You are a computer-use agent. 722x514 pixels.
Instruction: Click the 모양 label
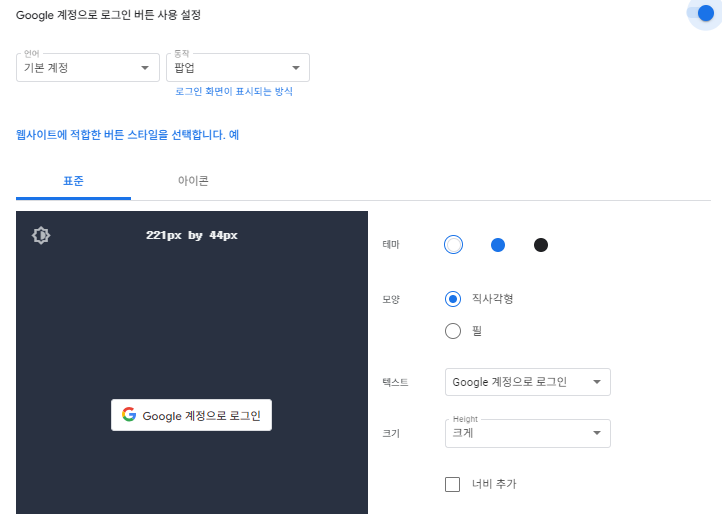tap(390, 299)
